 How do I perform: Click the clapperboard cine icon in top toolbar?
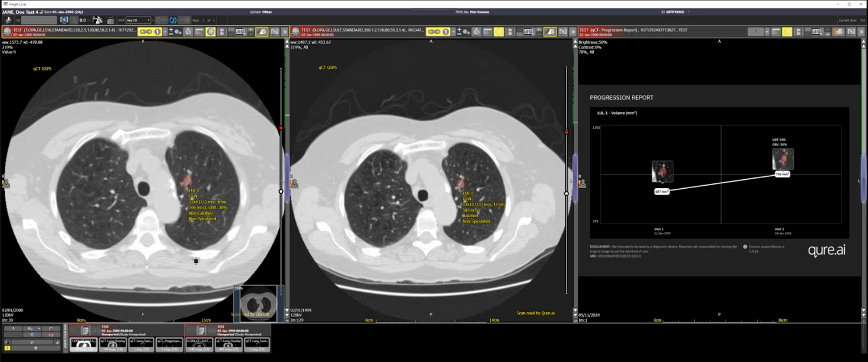point(111,20)
